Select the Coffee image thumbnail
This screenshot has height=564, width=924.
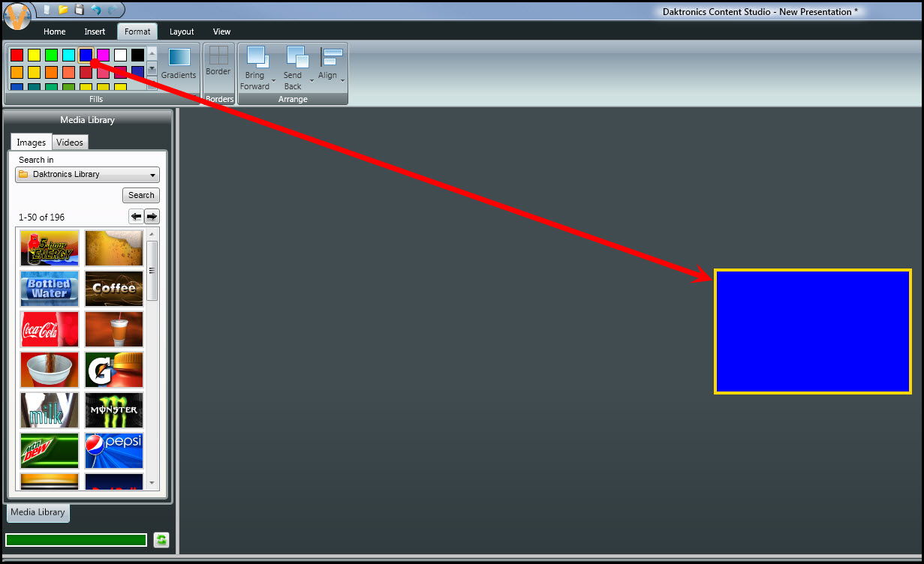pos(114,289)
